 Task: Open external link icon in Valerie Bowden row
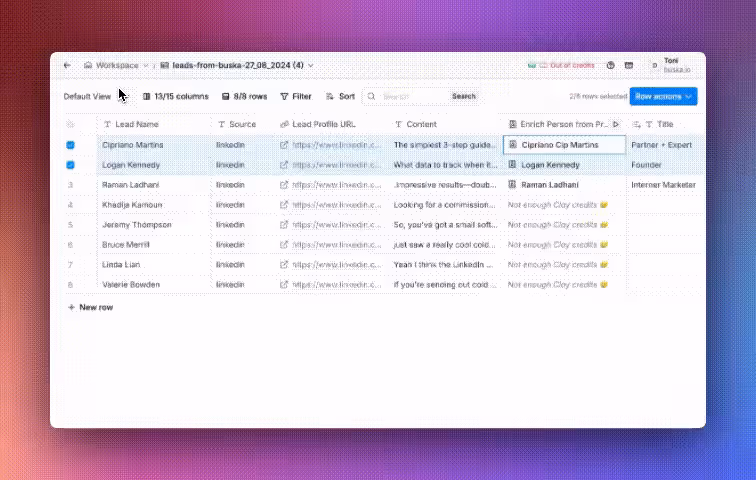tap(284, 285)
